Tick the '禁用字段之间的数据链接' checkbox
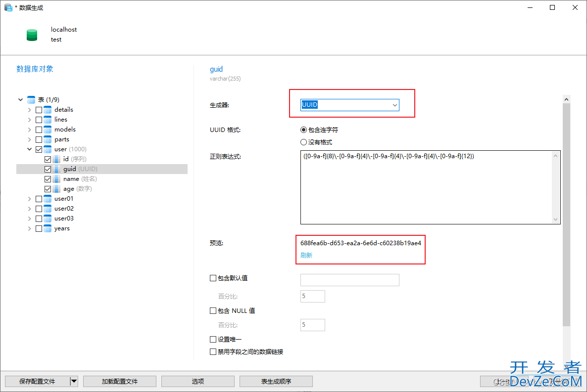 click(213, 351)
